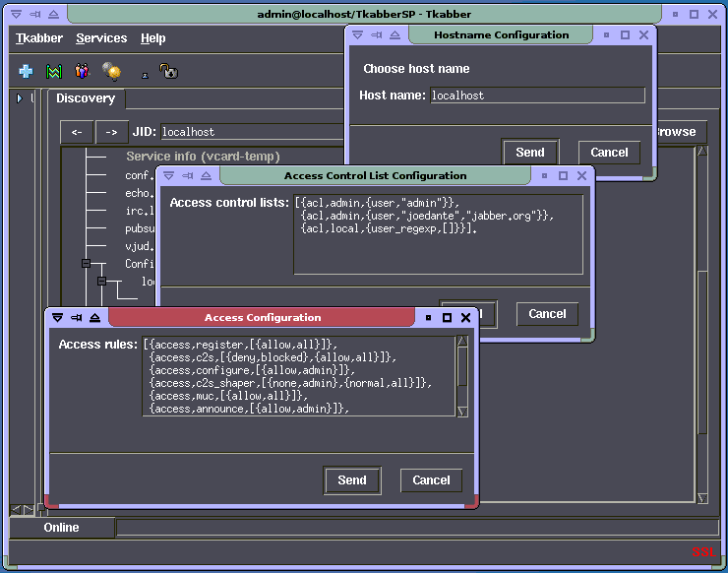Toggle message signing with the small toolbar icon
This screenshot has width=728, height=573.
pos(145,74)
